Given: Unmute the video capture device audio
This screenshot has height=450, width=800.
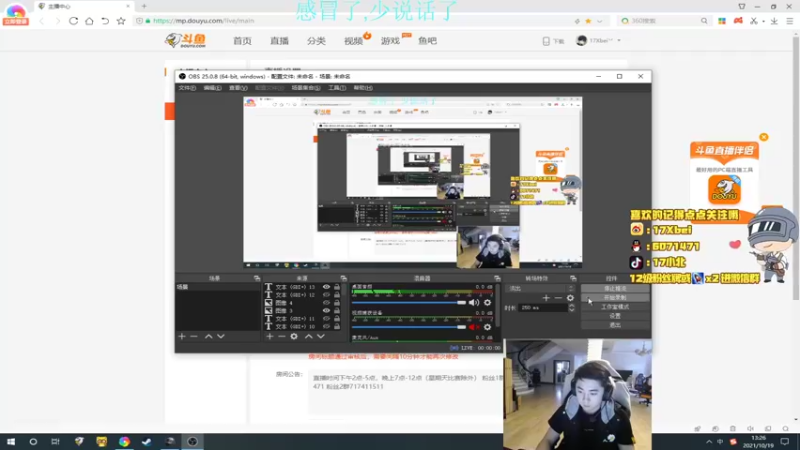Looking at the screenshot, I should click(x=473, y=327).
